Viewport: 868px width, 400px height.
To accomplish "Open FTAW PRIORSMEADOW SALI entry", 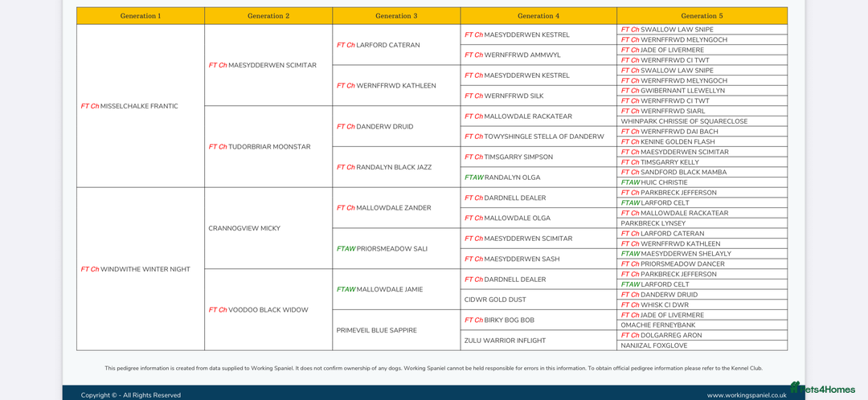I will click(382, 249).
